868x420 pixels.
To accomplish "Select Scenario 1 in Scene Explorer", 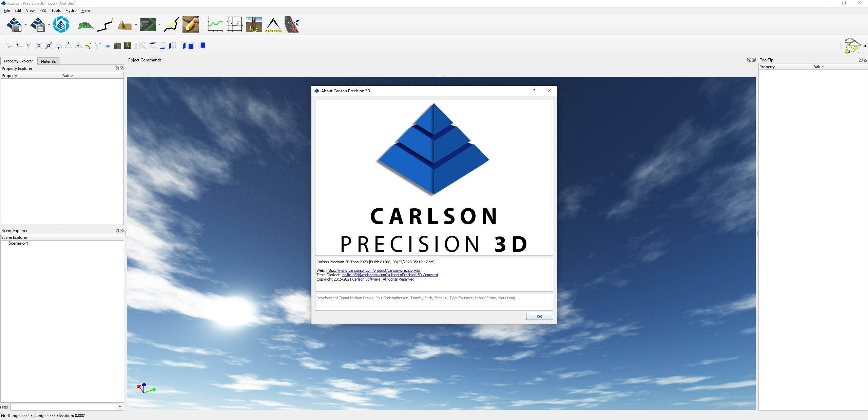I will (18, 243).
